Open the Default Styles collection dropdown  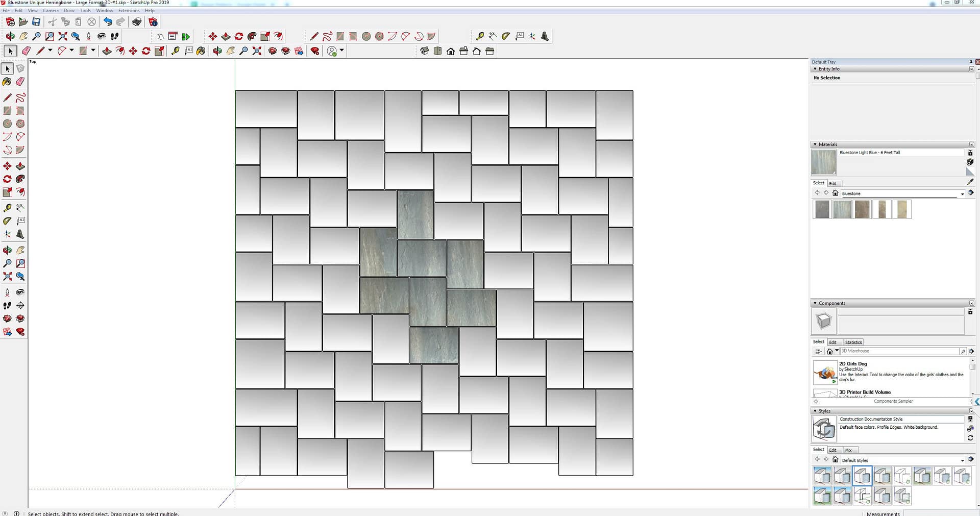pyautogui.click(x=962, y=460)
